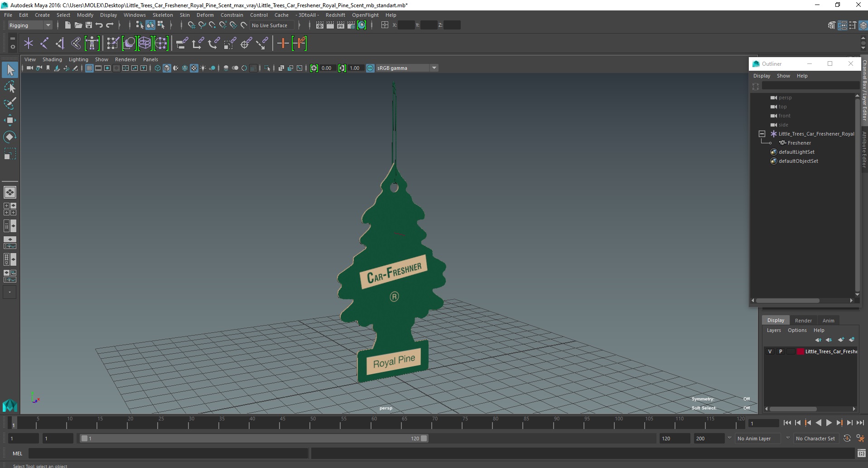Click the Snap to curves magnet icon

(x=202, y=25)
